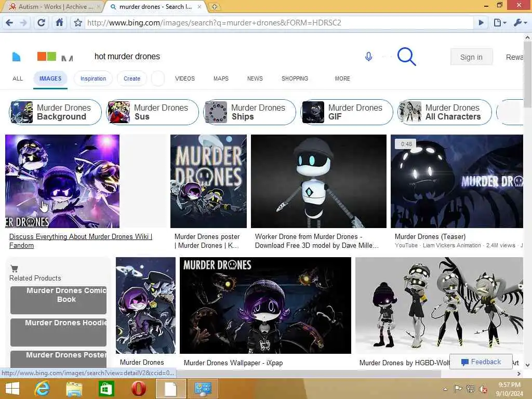This screenshot has height=399, width=532.
Task: Select the Murder Drones Background suggestion chip
Action: coord(55,112)
